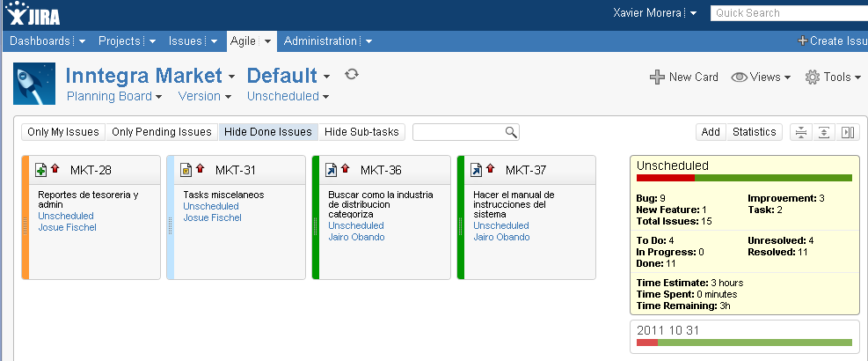
Task: Toggle the Only My Issues filter
Action: pyautogui.click(x=63, y=132)
